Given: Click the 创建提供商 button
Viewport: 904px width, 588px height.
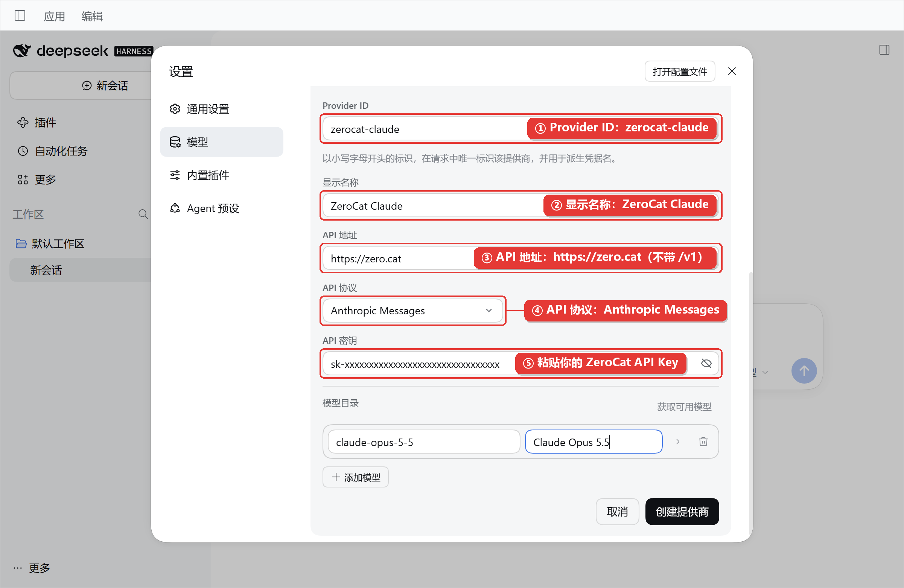Looking at the screenshot, I should point(682,511).
